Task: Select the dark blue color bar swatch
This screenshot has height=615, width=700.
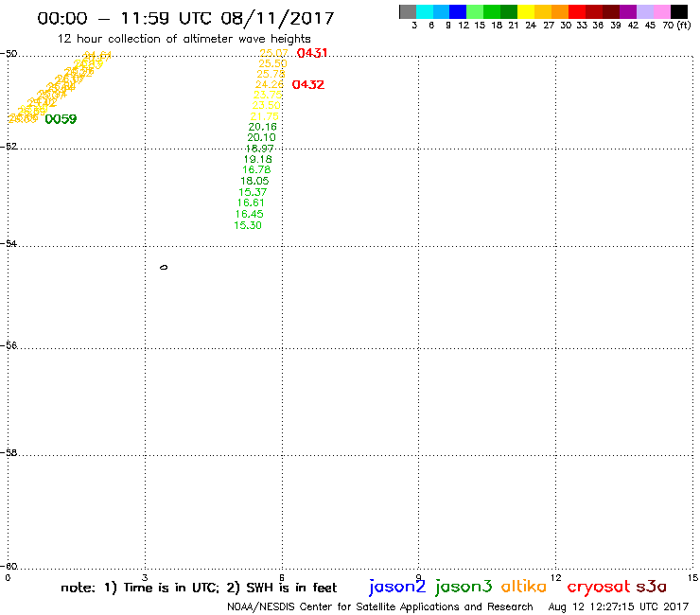Action: (x=458, y=11)
